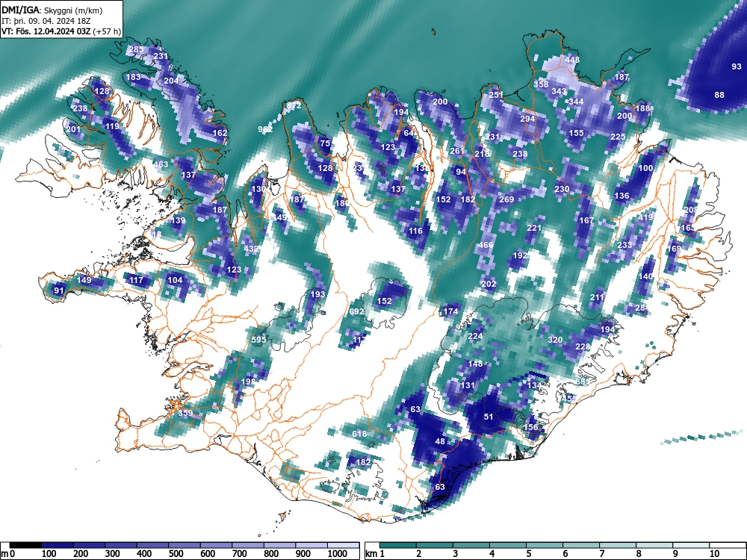Select the map value 64
Image resolution: width=747 pixels, height=560 pixels.
click(409, 134)
